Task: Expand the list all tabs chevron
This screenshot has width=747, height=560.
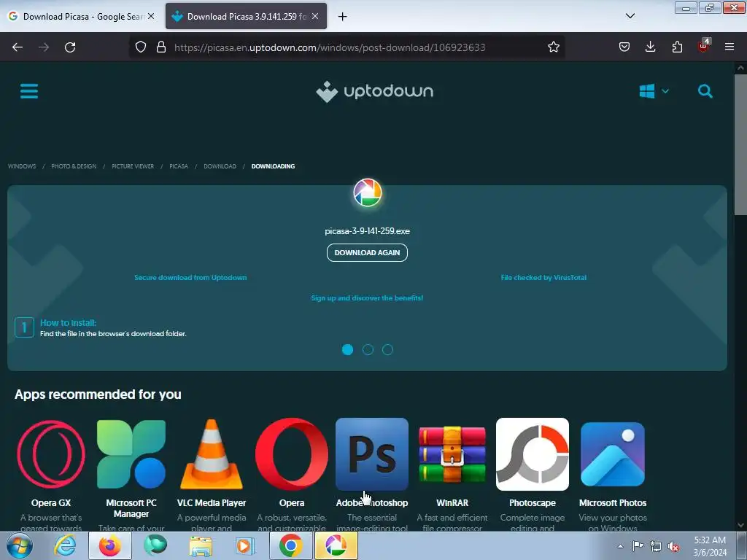Action: point(630,16)
